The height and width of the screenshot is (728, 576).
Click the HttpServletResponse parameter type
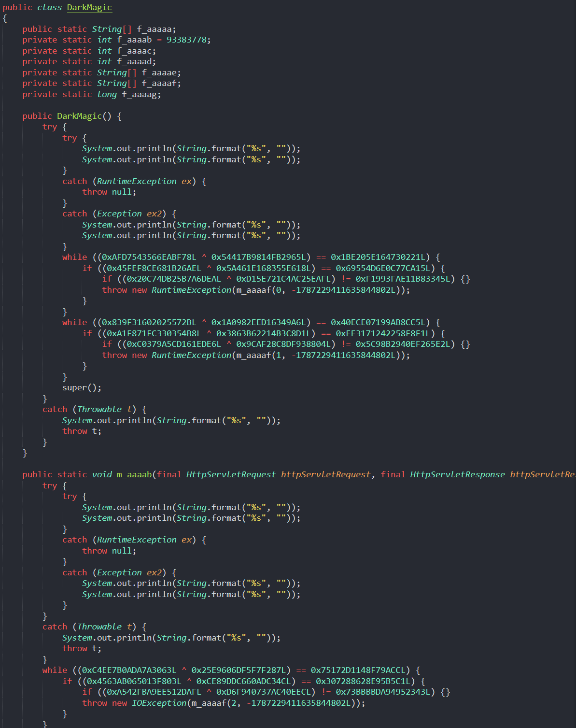[x=457, y=474]
